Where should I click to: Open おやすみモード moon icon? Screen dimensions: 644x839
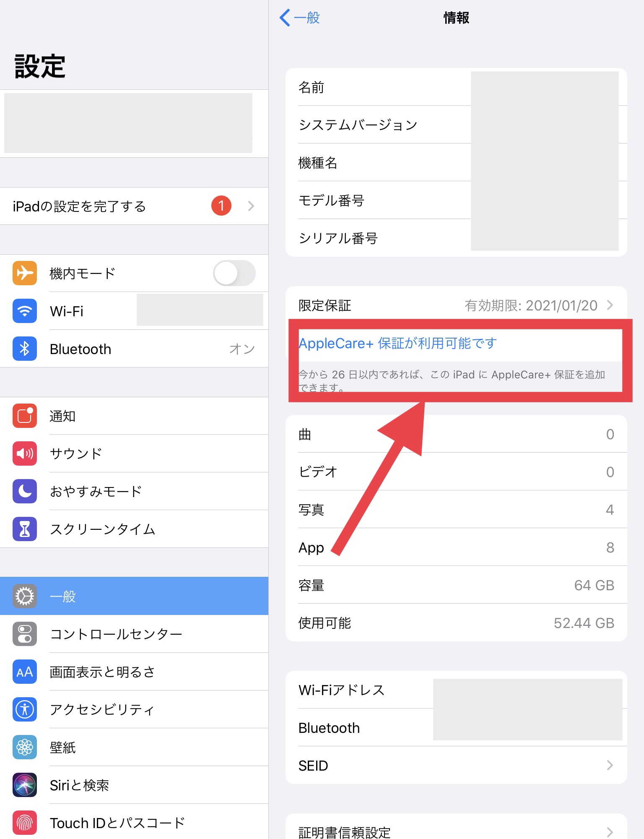(25, 491)
